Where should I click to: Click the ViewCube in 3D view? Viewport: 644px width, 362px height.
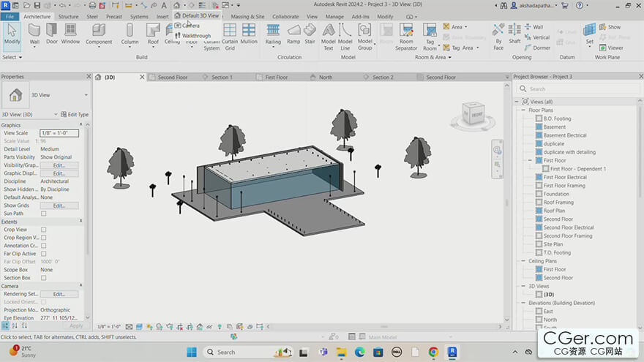(472, 115)
